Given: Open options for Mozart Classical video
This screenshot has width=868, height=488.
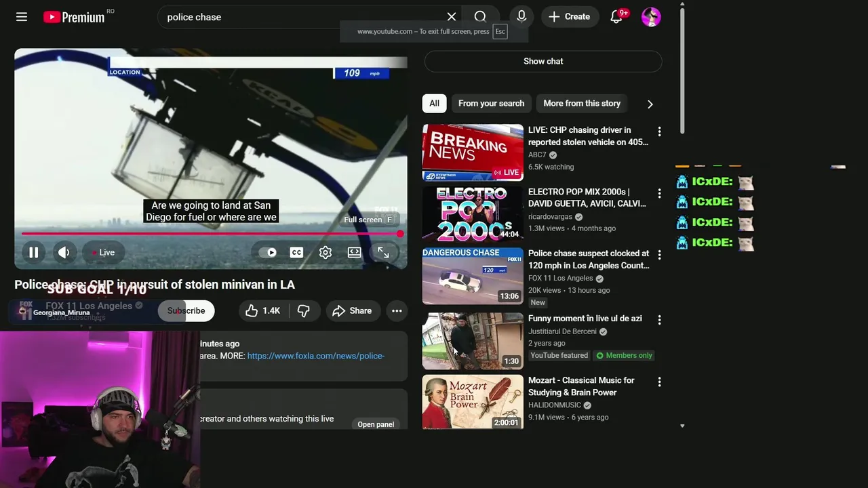Looking at the screenshot, I should point(659,382).
